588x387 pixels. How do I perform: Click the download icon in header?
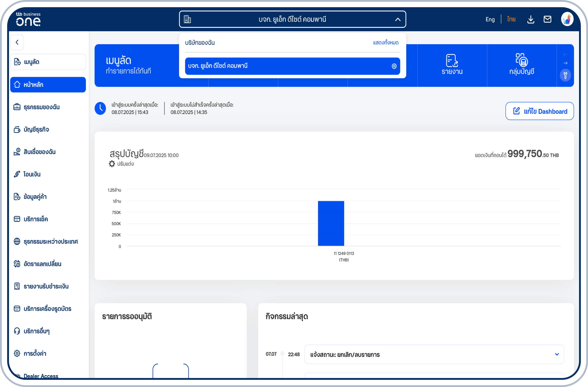pyautogui.click(x=530, y=20)
